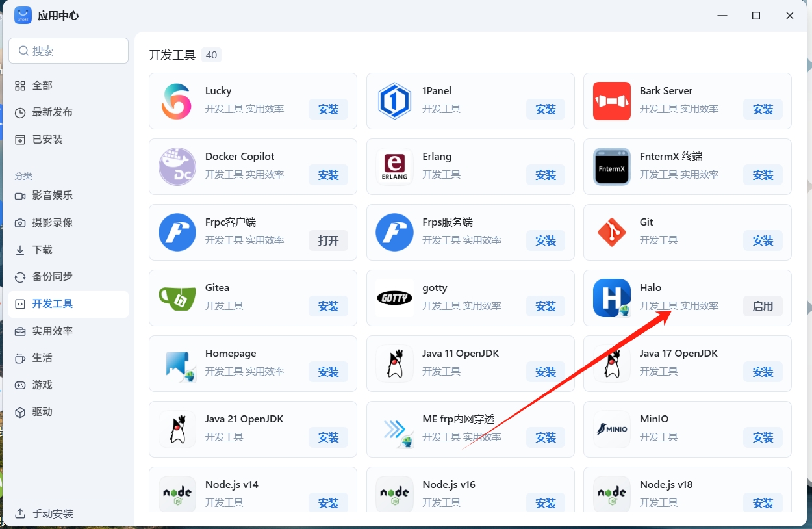Install the gotty app
Screen dimensions: 812x529
[545, 306]
